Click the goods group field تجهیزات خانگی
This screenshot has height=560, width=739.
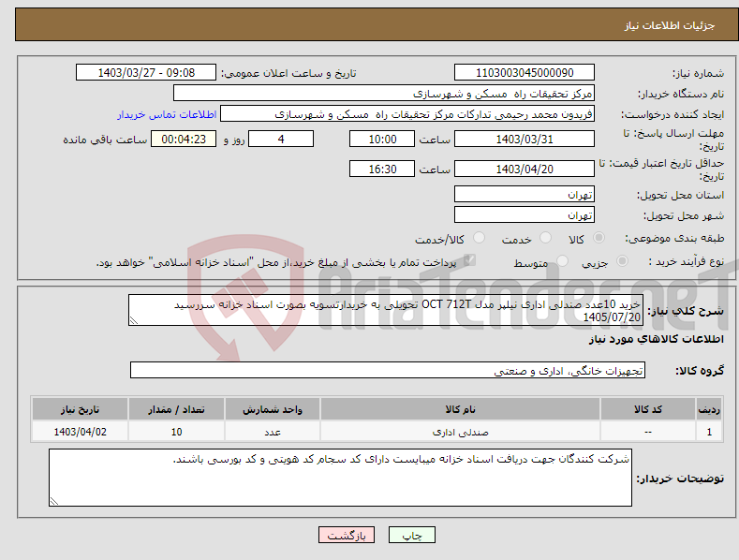[x=388, y=370]
